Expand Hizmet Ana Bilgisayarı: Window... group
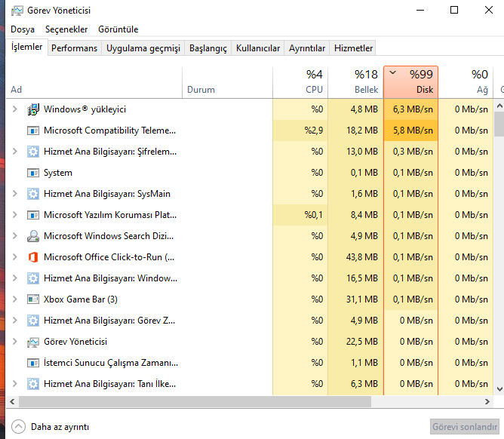 (x=15, y=278)
